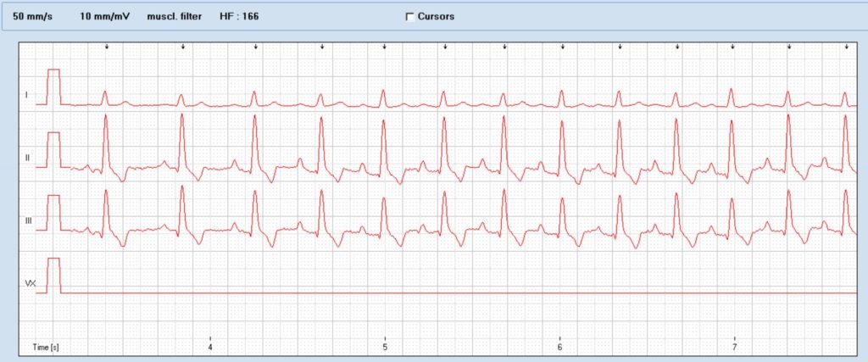The height and width of the screenshot is (362, 868).
Task: Click the lead I calibration pulse
Action: (x=53, y=87)
